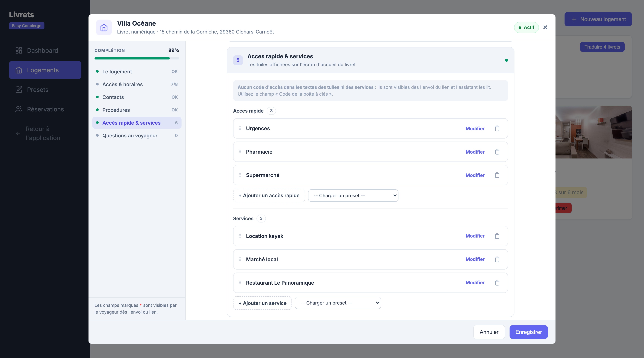
Task: Open Questions au voyageur section
Action: point(137,136)
